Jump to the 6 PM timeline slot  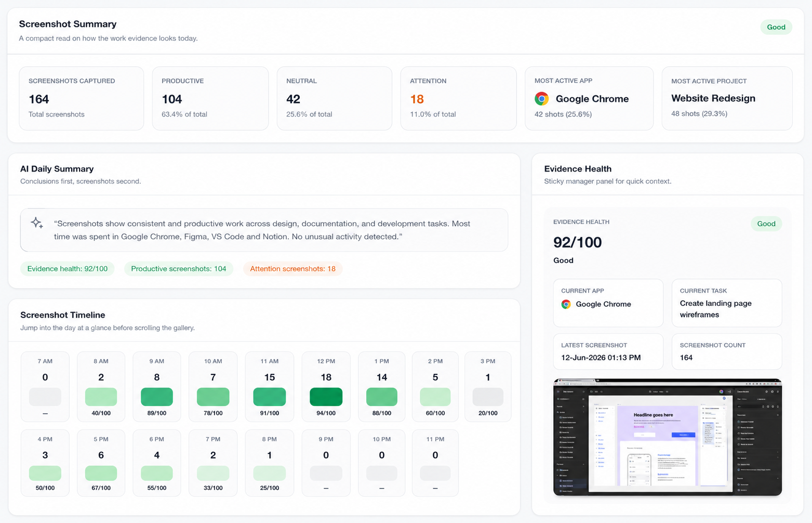coord(157,463)
